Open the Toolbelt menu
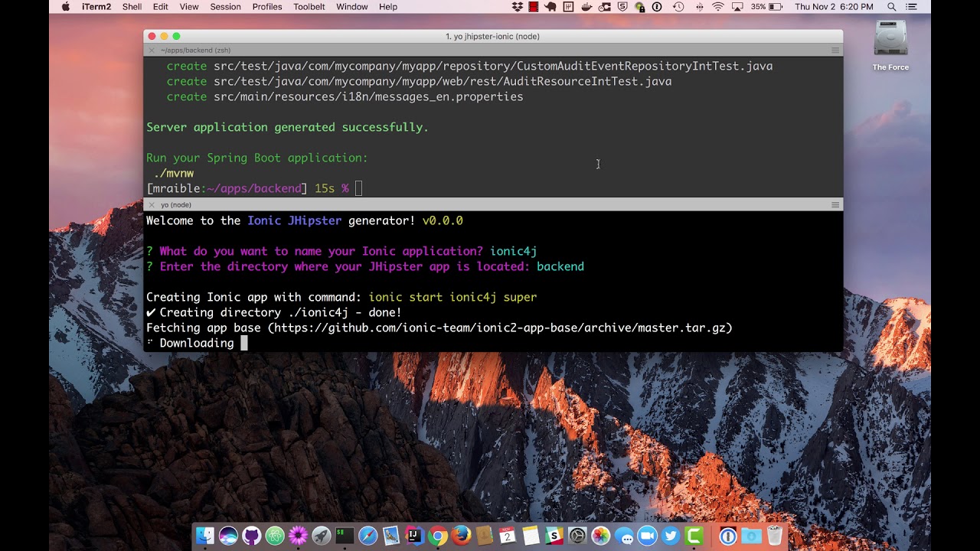Viewport: 980px width, 551px height. (309, 7)
